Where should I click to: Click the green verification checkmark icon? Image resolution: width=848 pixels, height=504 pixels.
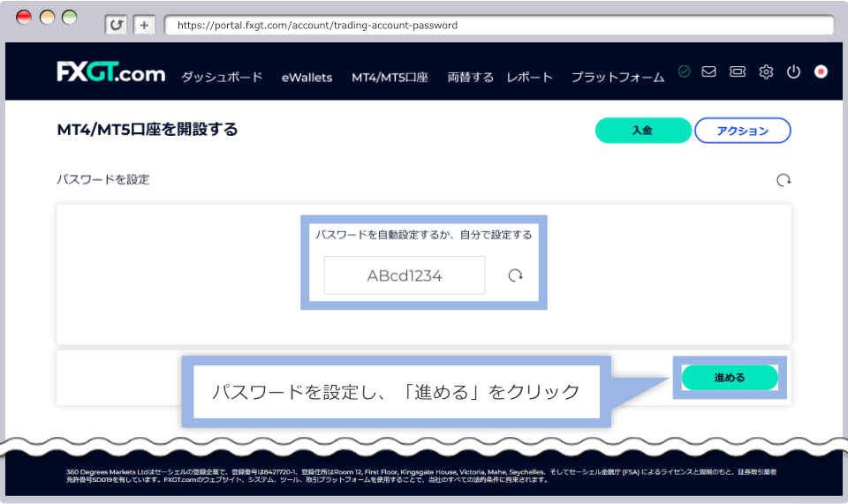point(684,71)
